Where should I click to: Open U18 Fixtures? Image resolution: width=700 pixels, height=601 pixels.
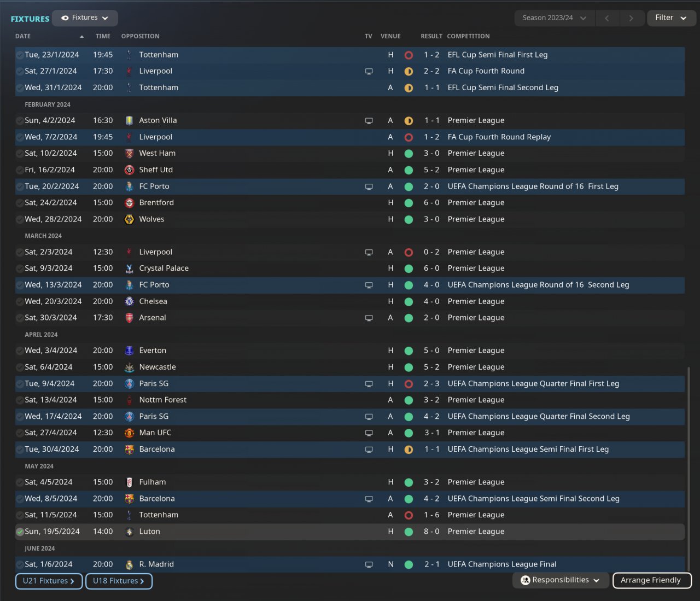point(119,581)
